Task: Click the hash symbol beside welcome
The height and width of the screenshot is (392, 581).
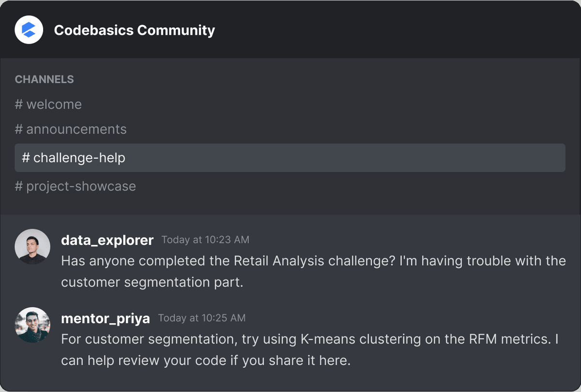Action: point(19,104)
